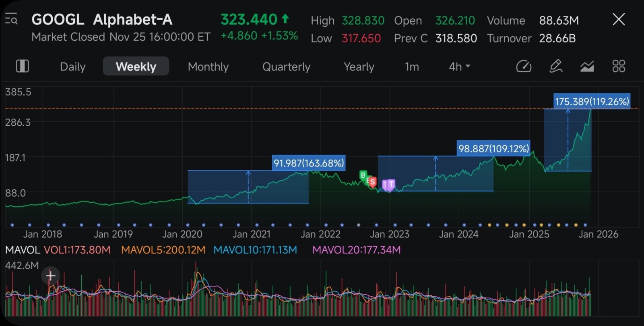Open the area chart type icon
This screenshot has width=644, height=326.
(587, 66)
